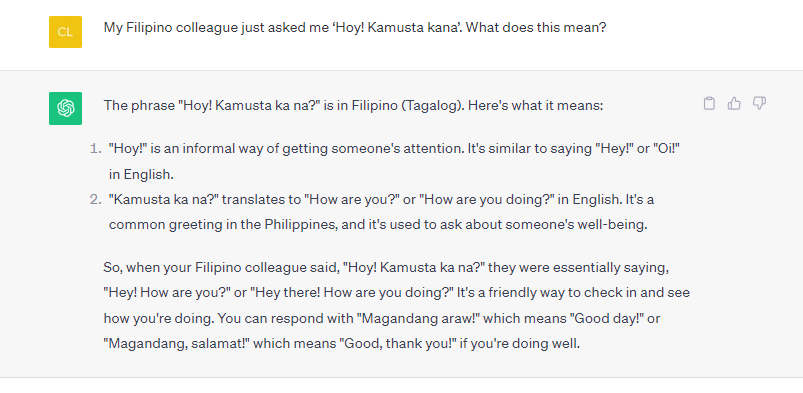Click the phrase "Magandang, salamat!" in the last line

tap(176, 344)
